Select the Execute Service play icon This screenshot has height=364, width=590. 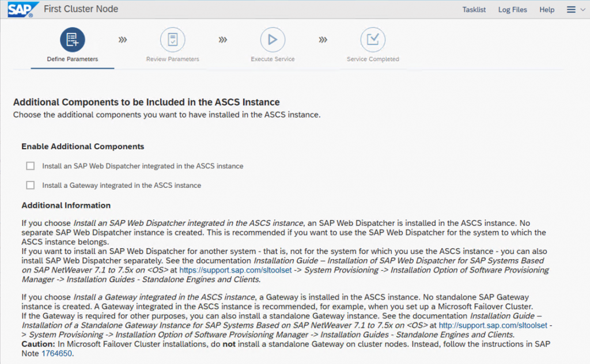click(x=273, y=40)
